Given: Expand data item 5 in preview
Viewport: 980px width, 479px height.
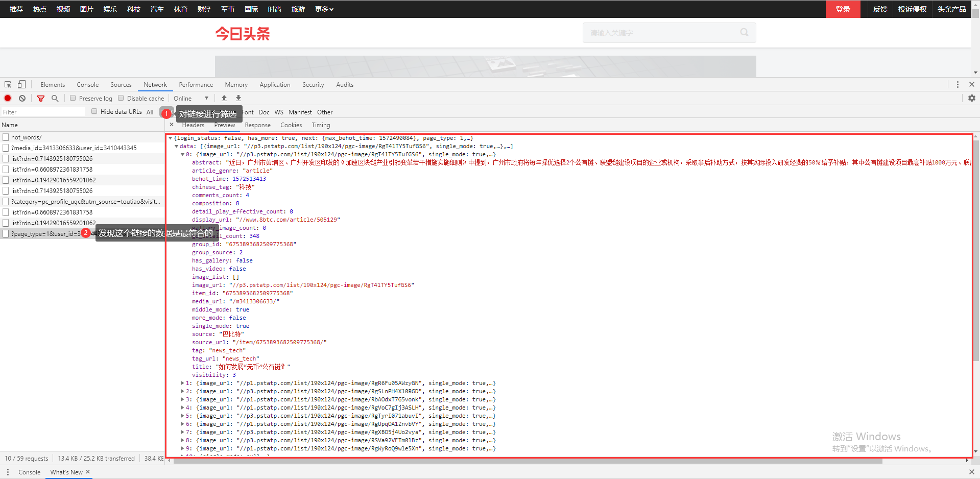Looking at the screenshot, I should [183, 416].
